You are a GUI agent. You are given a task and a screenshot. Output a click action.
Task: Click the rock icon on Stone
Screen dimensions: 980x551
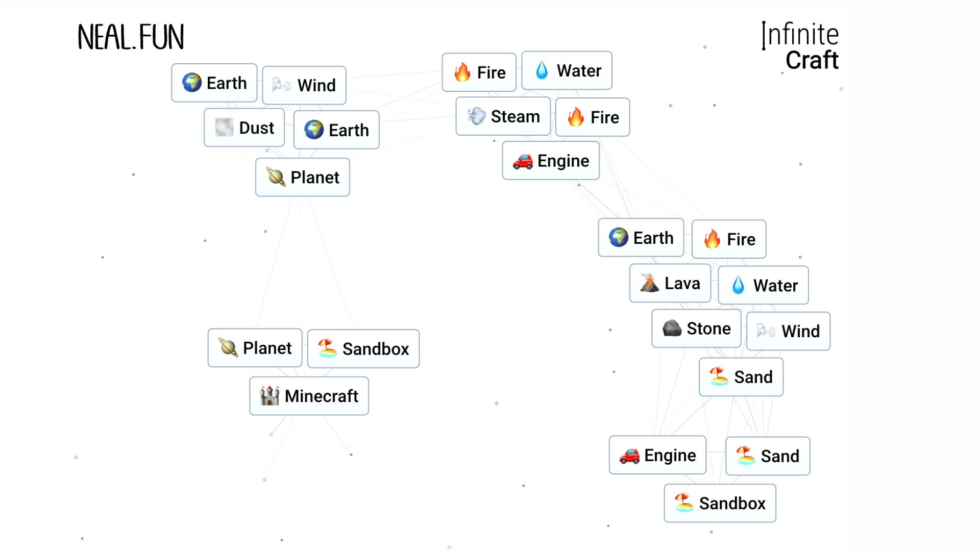coord(672,329)
